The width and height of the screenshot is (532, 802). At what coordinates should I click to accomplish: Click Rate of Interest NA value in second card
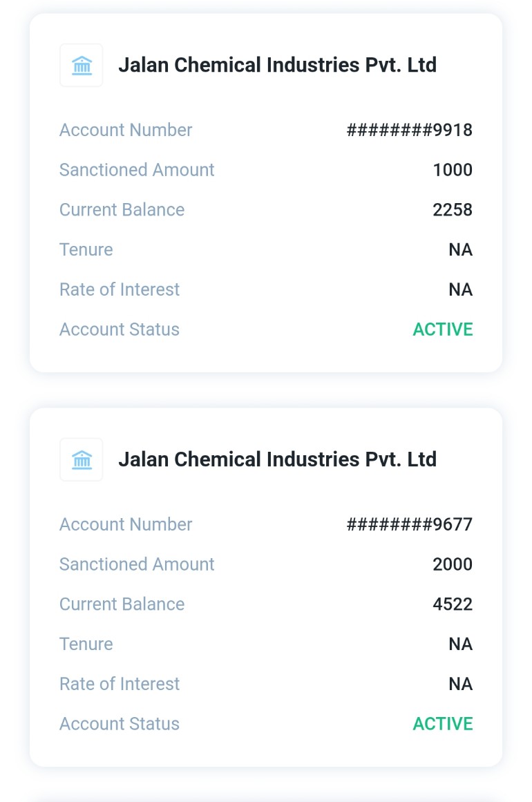(x=460, y=684)
